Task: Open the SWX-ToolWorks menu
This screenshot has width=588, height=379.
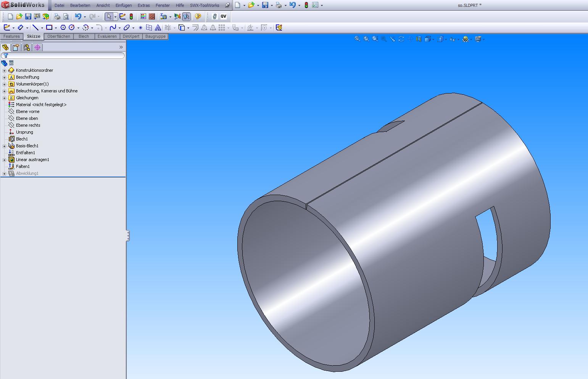Action: 205,5
